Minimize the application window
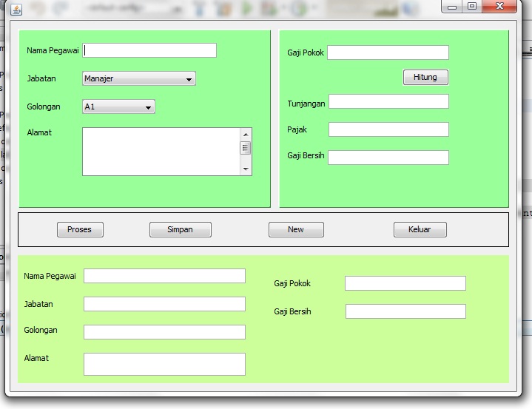 pyautogui.click(x=452, y=7)
